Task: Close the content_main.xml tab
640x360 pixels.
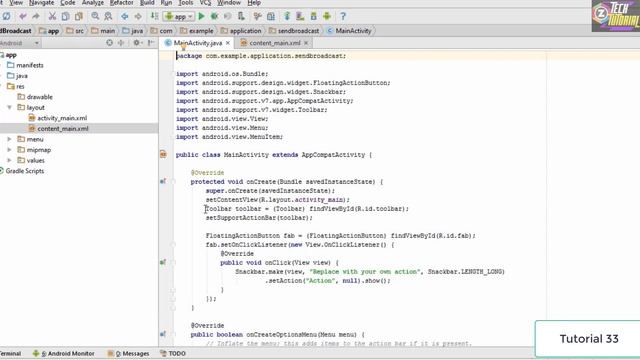Action: [x=306, y=43]
